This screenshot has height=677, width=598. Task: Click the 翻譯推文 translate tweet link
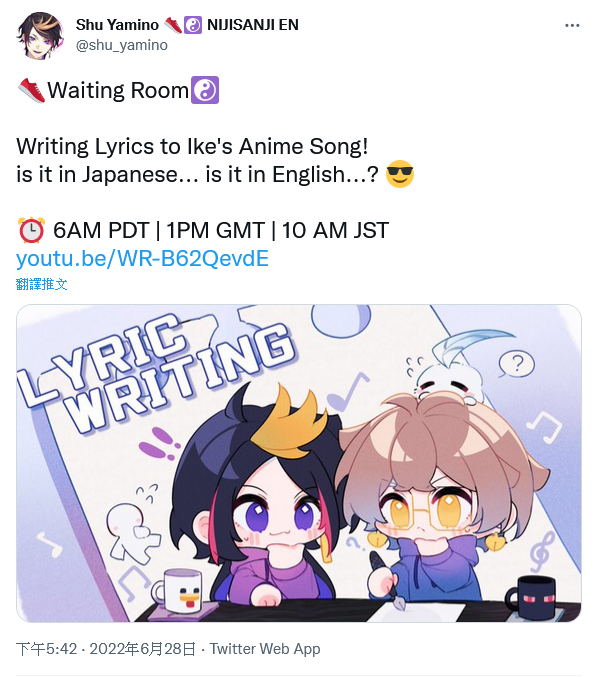point(41,284)
